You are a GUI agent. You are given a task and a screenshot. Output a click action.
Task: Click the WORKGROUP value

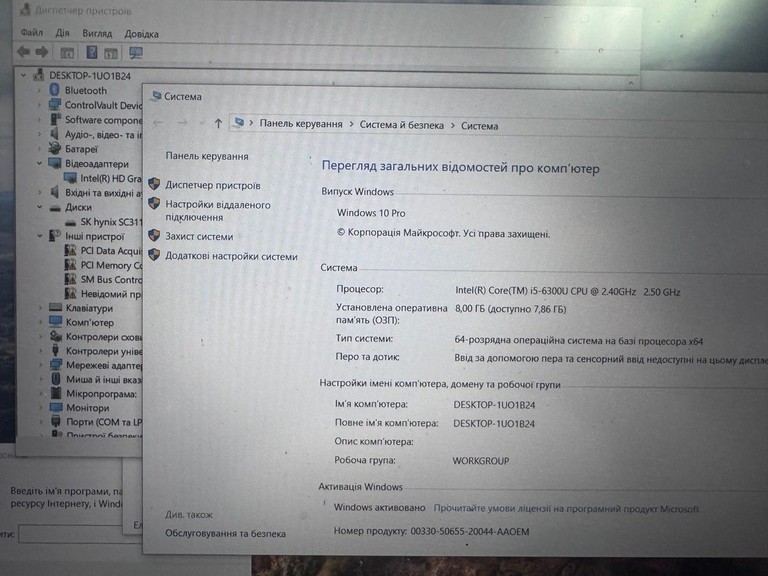[480, 461]
